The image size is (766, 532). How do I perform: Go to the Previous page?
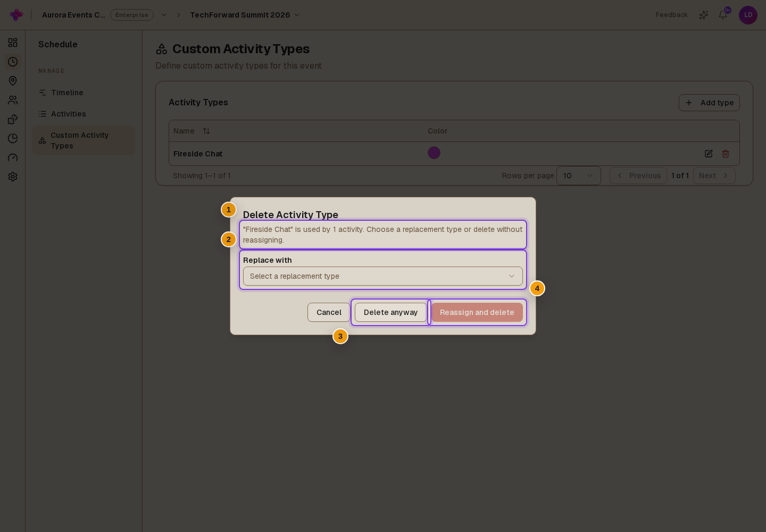click(x=638, y=176)
